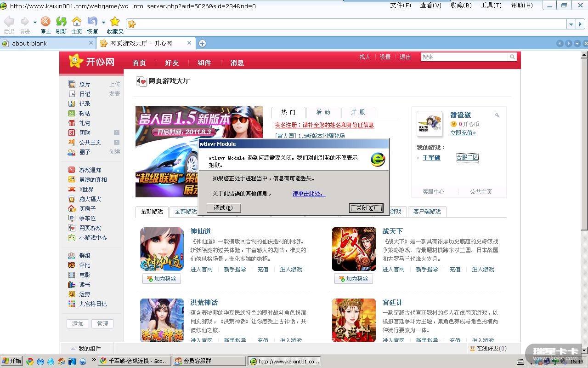Click the 在线好友(0) online friends bar

[x=488, y=349]
